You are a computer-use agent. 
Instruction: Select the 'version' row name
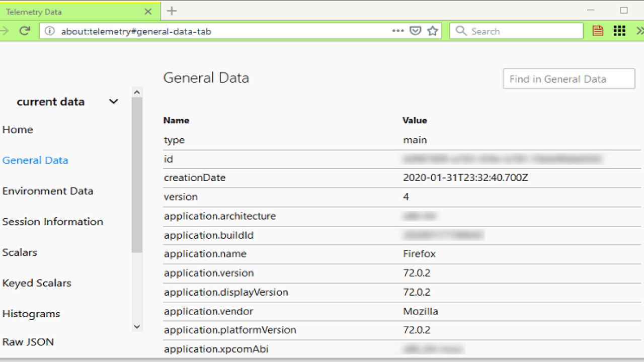[x=181, y=197]
